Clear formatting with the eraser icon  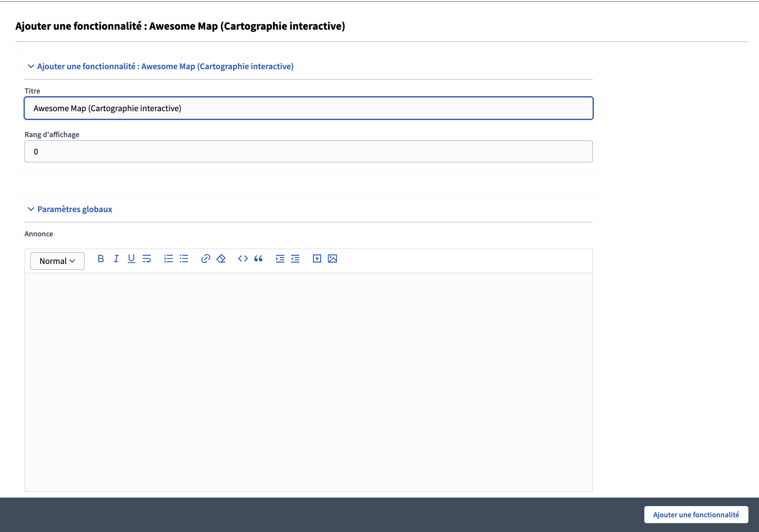(221, 259)
